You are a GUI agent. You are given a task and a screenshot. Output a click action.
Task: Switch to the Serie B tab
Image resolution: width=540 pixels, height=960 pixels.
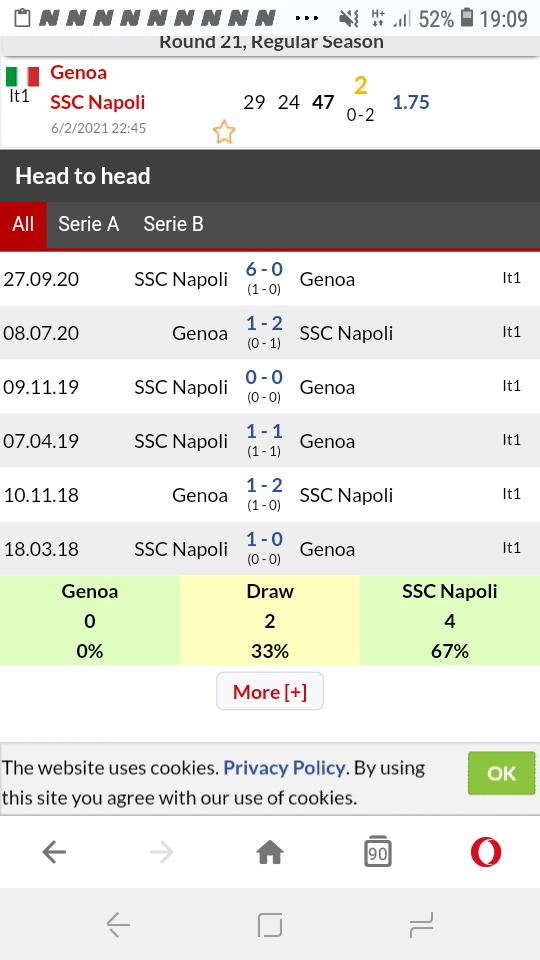pos(173,224)
